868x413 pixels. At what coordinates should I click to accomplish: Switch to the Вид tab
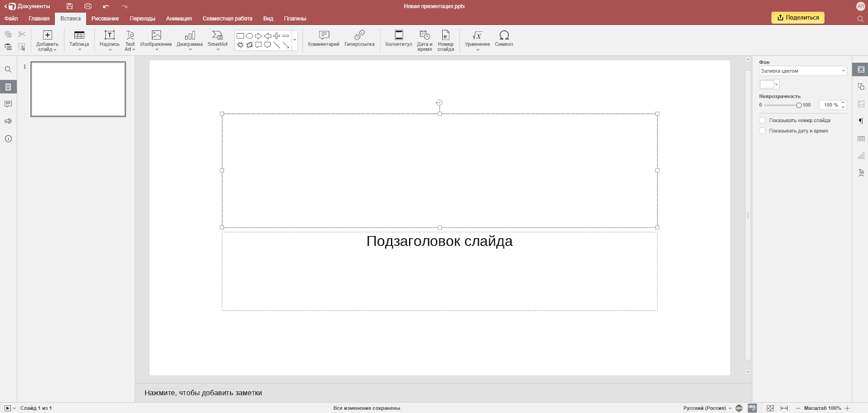pyautogui.click(x=268, y=18)
